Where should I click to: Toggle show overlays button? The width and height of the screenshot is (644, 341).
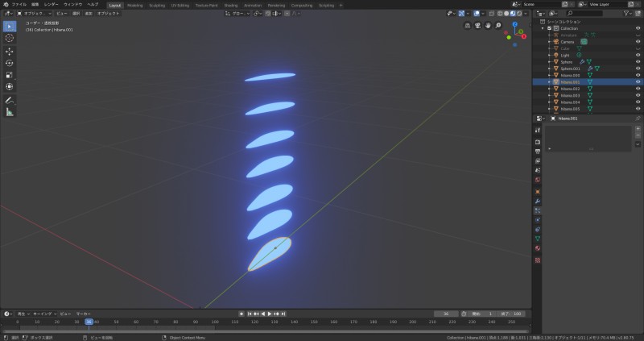(x=477, y=14)
